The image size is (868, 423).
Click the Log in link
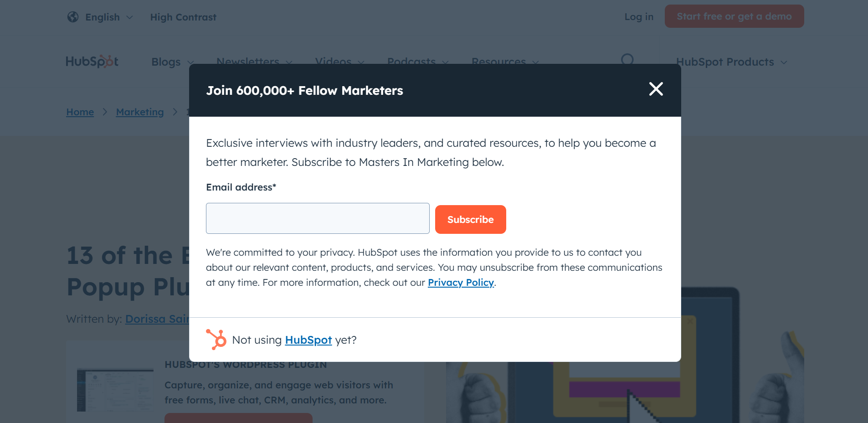point(639,17)
